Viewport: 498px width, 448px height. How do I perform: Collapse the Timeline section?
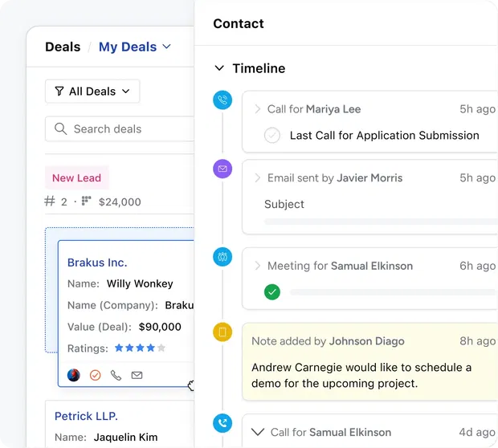pos(219,69)
